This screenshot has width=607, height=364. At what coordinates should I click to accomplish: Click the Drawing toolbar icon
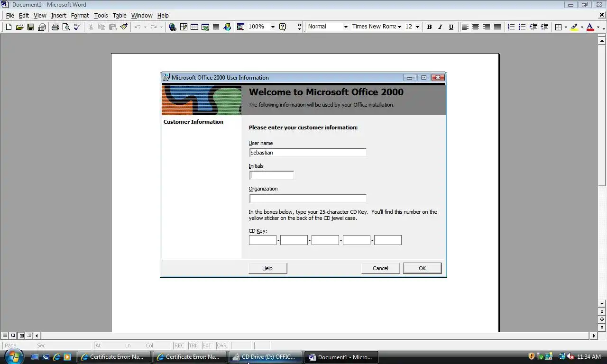click(x=227, y=27)
